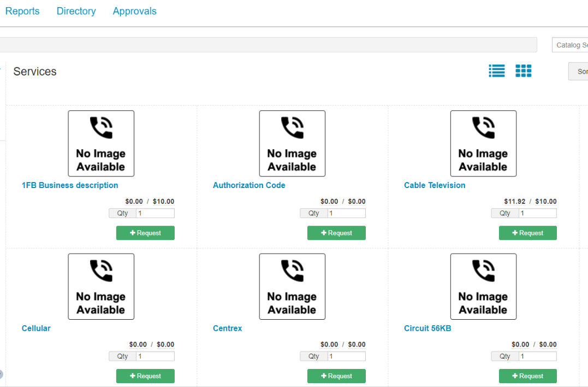Image resolution: width=588 pixels, height=387 pixels.
Task: Open the Reports menu
Action: pos(22,11)
